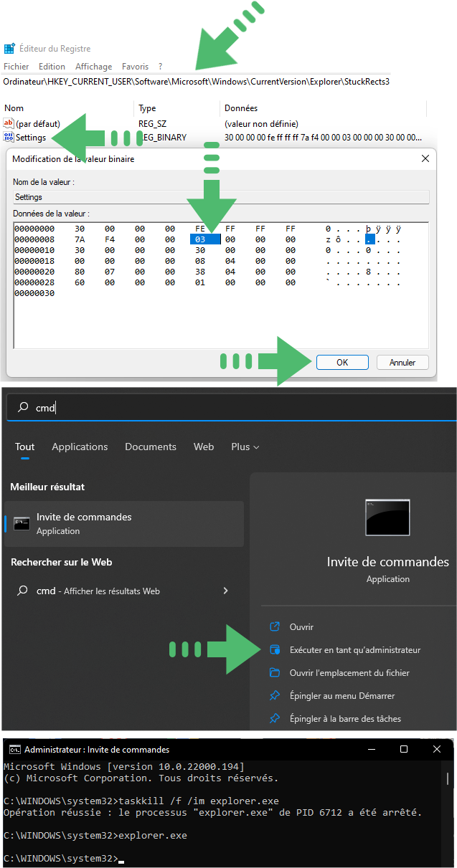Expand the Plus dropdown
Screen dimensions: 457x868
pyautogui.click(x=245, y=447)
